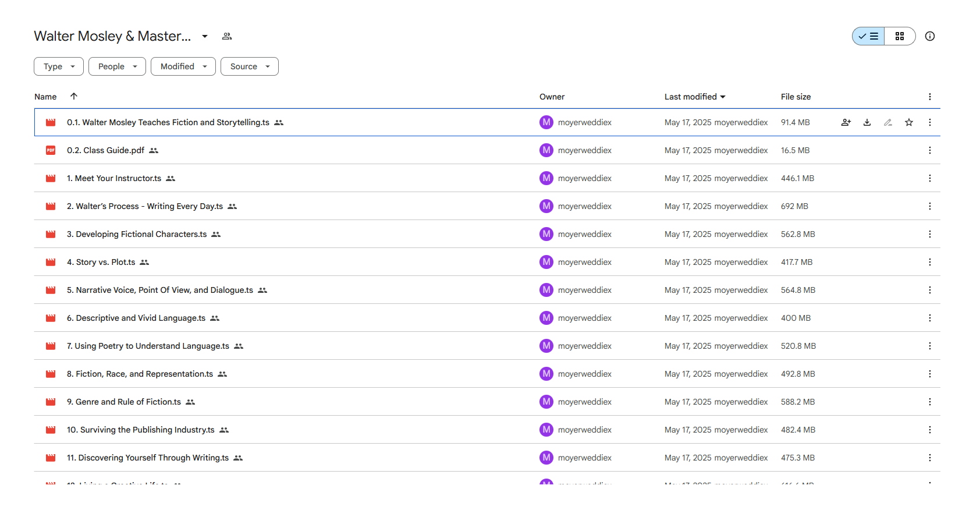Screen dimensions: 980x524
Task: Select 6. Descriptive and Vivid Language.ts
Action: (487, 318)
